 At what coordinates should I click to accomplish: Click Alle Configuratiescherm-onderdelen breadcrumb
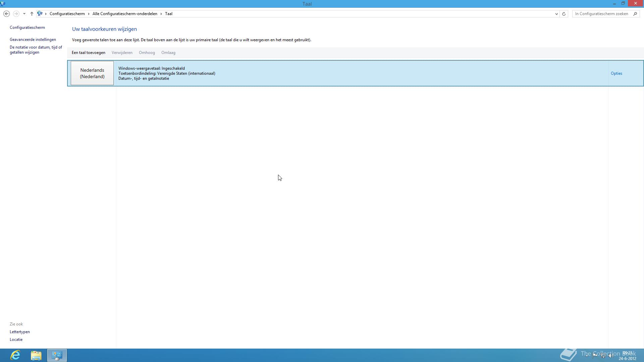125,14
